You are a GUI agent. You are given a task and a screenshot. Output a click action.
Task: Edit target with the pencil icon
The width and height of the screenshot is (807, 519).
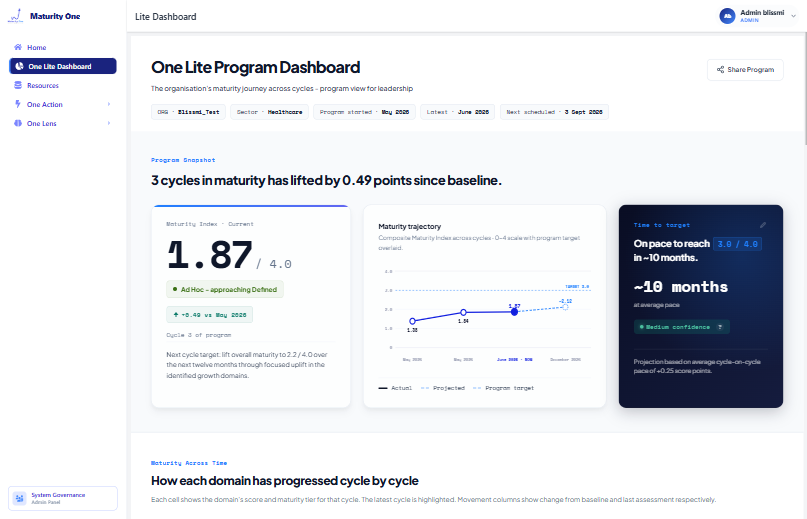[763, 225]
